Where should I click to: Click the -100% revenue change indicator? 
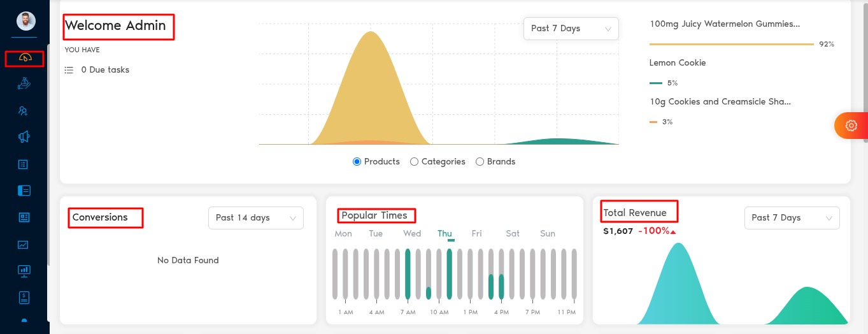click(x=657, y=231)
